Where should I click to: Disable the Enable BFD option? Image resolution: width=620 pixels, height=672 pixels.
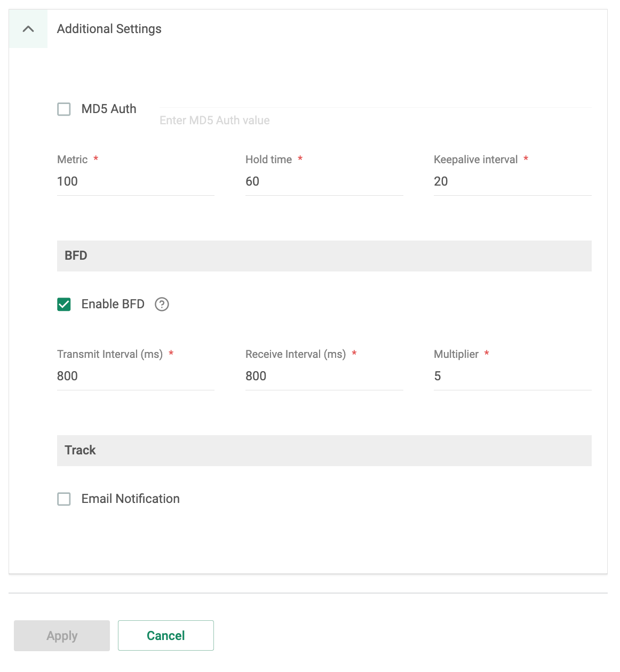pos(63,304)
